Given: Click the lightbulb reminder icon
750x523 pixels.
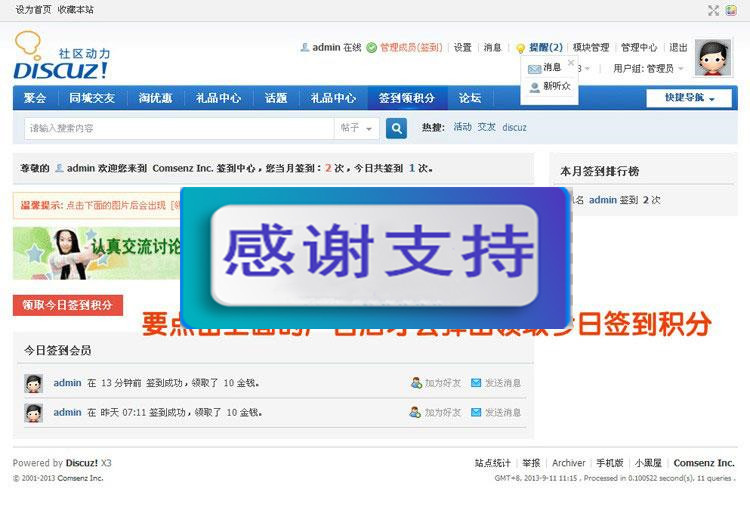Looking at the screenshot, I should click(520, 48).
